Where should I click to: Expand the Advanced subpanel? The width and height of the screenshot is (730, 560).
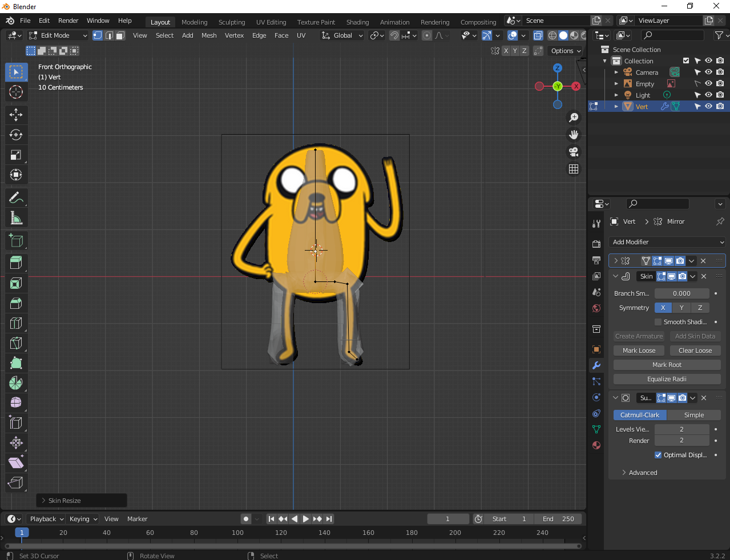point(624,473)
